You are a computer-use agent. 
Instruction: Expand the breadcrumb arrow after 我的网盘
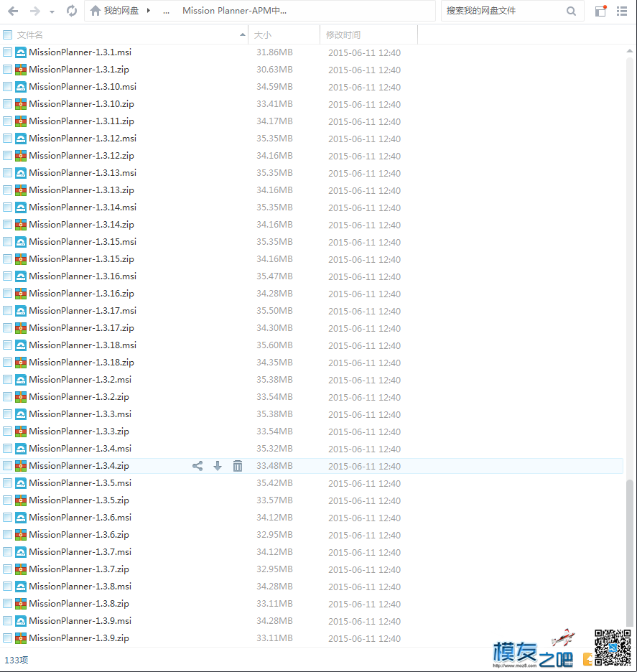(x=149, y=10)
